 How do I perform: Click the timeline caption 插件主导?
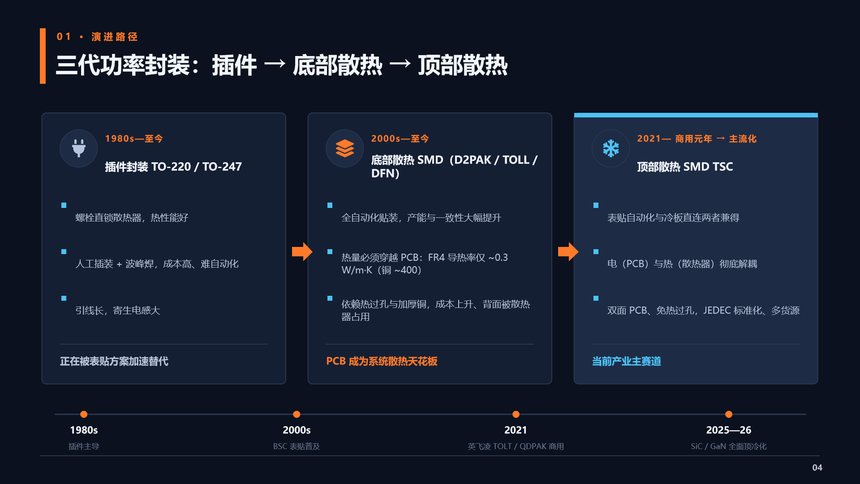click(x=83, y=447)
